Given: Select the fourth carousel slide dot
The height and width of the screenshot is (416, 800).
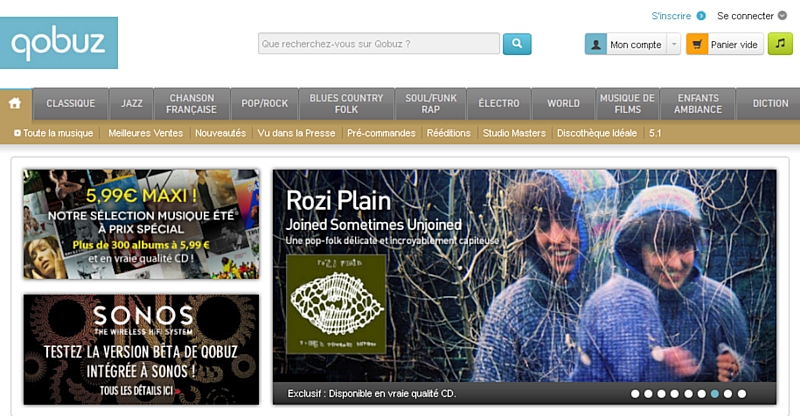Looking at the screenshot, I should pyautogui.click(x=675, y=394).
